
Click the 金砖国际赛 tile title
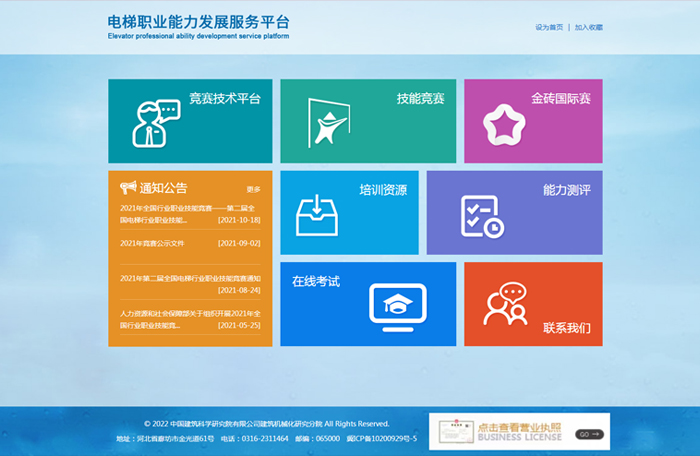[561, 98]
